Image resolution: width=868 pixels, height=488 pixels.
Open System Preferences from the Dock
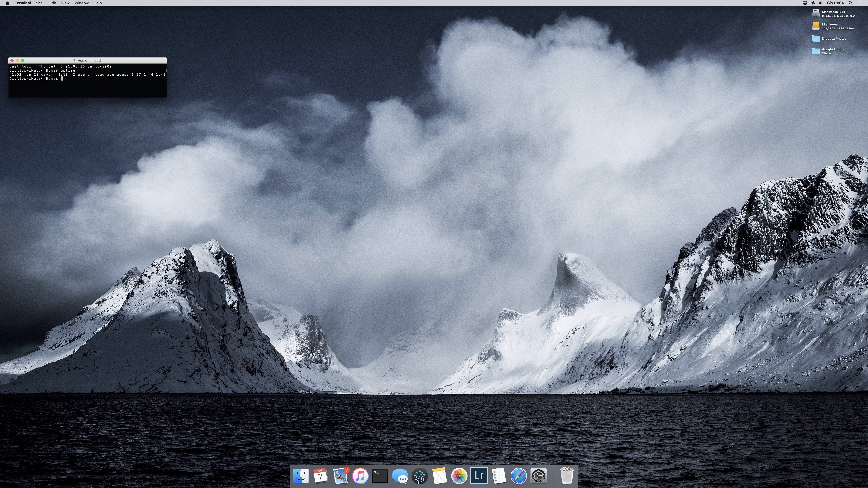coord(538,476)
